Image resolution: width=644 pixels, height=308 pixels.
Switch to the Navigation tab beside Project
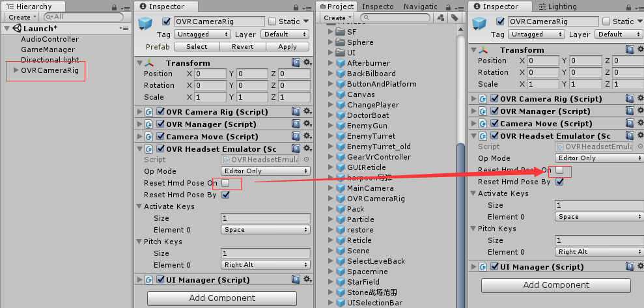click(x=420, y=7)
